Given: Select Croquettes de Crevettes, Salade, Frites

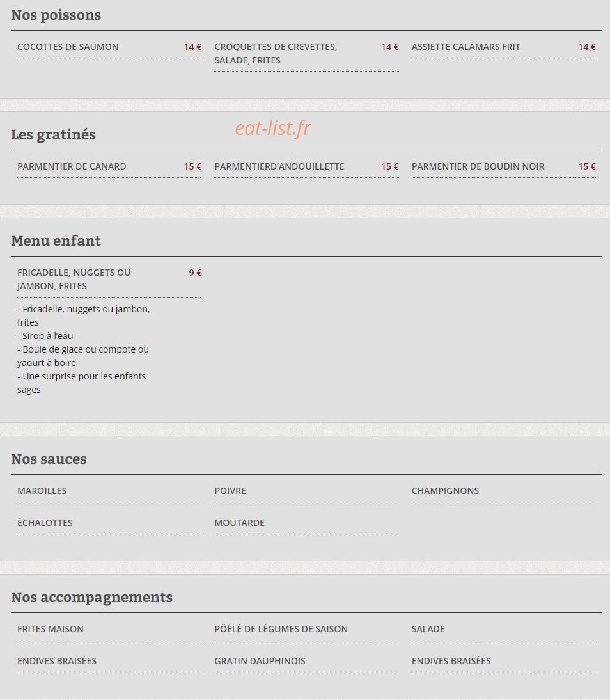Looking at the screenshot, I should (x=276, y=54).
